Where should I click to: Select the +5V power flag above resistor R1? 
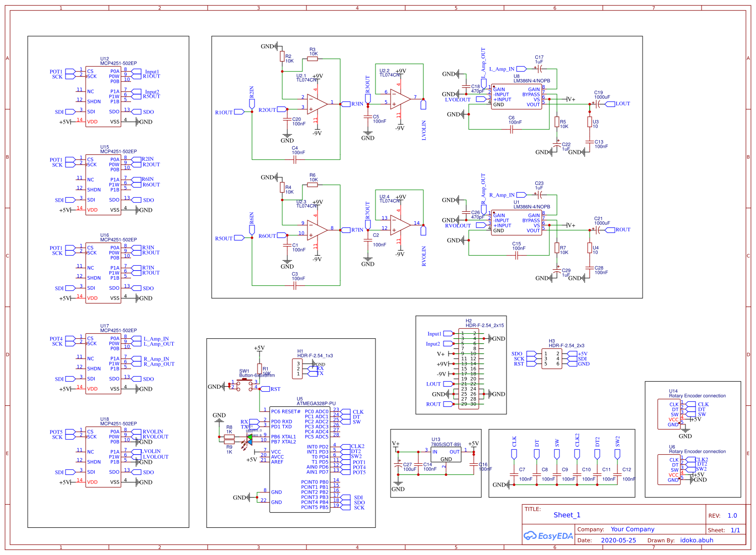click(x=259, y=348)
